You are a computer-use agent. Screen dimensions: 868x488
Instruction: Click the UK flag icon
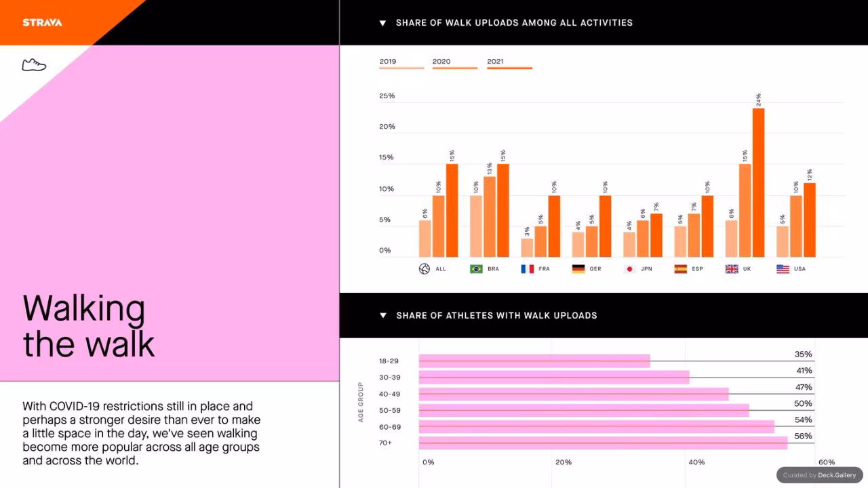732,269
